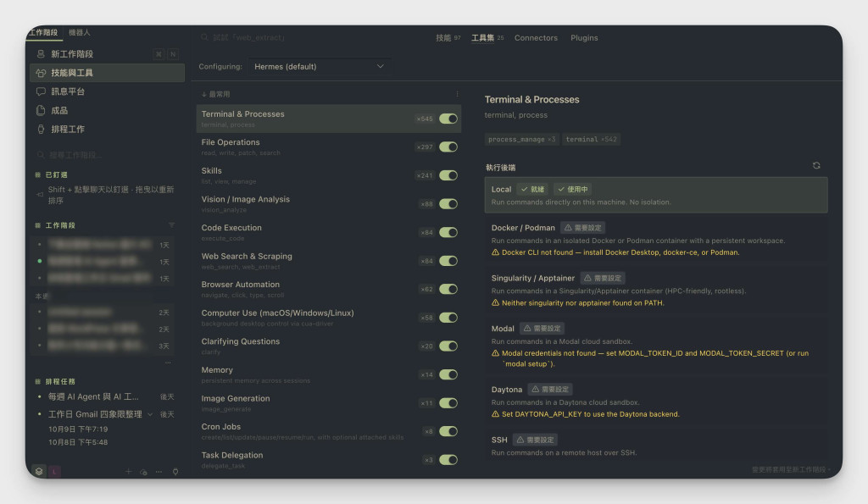Refresh the execution backend list

[x=816, y=165]
